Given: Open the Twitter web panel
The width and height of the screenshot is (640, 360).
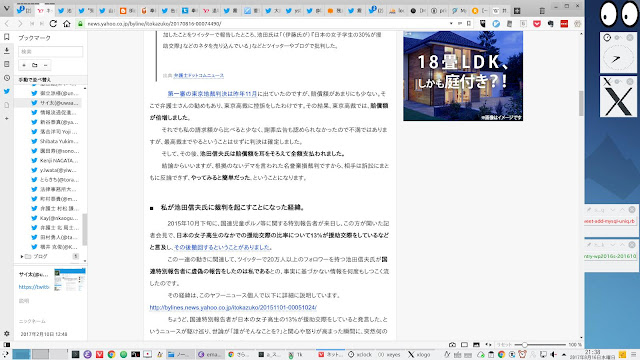Looking at the screenshot, I should coord(7,91).
